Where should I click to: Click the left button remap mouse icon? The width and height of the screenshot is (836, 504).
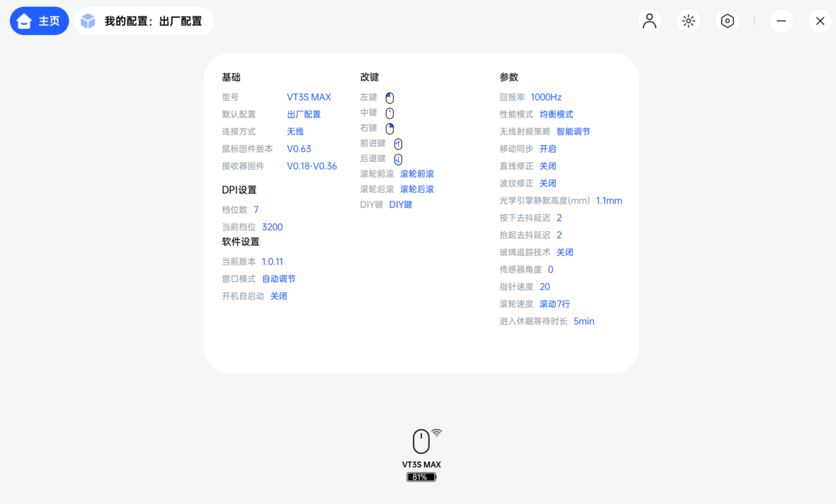tap(389, 97)
